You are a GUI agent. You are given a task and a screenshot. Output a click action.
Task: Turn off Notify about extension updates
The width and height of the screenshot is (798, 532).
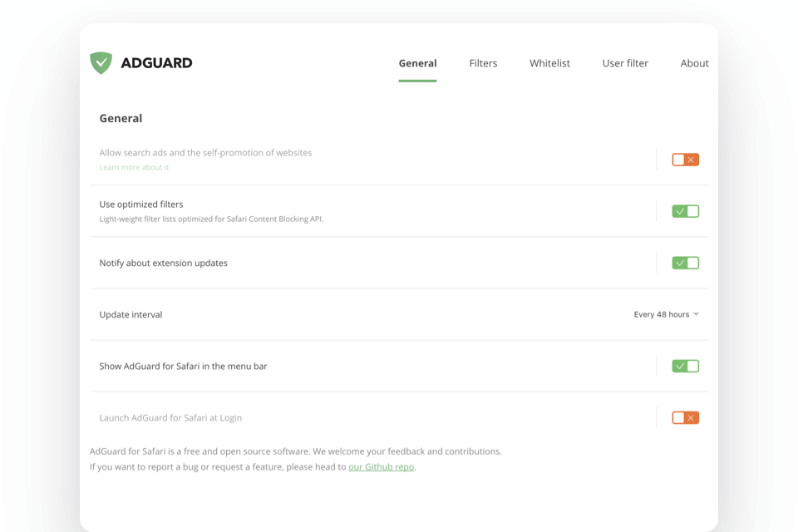[x=685, y=262]
